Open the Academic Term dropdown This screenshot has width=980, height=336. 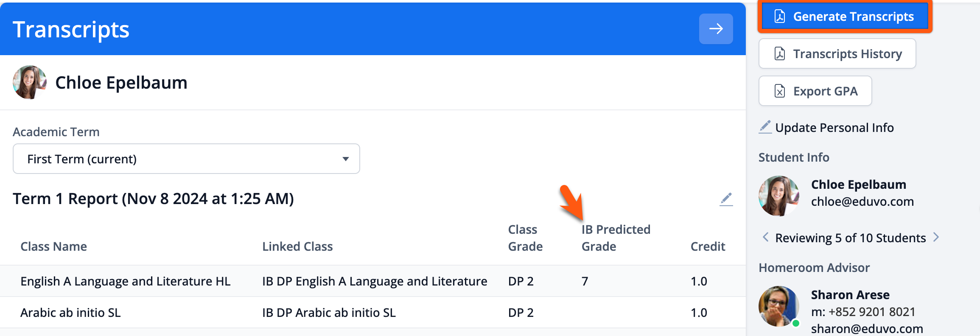click(x=186, y=159)
